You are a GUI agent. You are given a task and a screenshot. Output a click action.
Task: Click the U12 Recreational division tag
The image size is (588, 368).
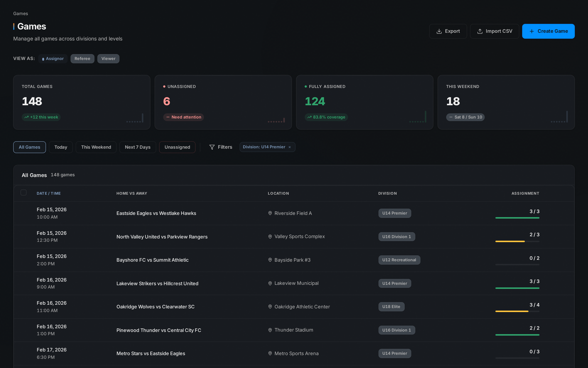click(x=399, y=260)
